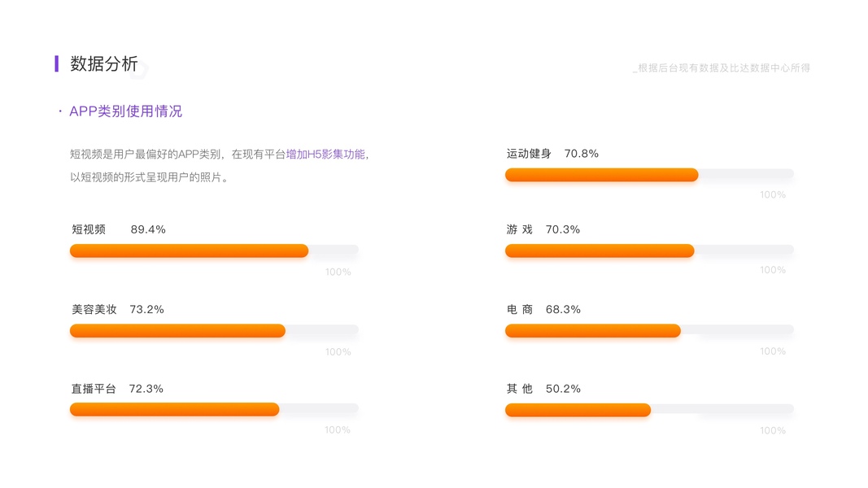Select the gray data source note at top right
Viewport: 868px width, 488px height.
pyautogui.click(x=722, y=68)
